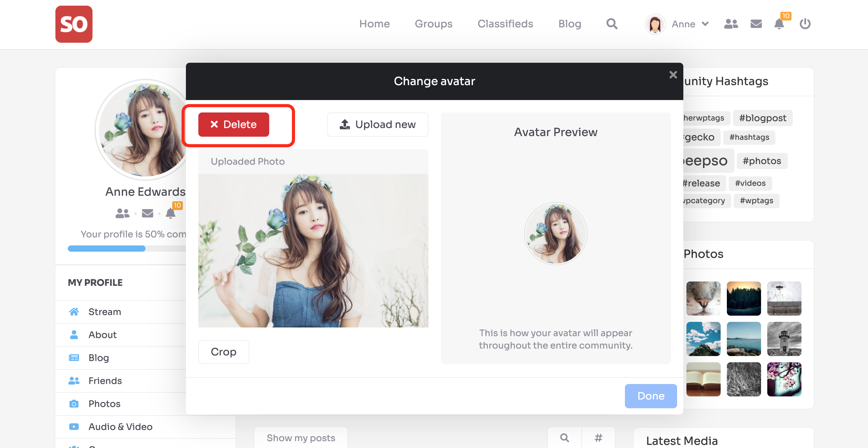Open messages envelope in top navigation bar

756,24
